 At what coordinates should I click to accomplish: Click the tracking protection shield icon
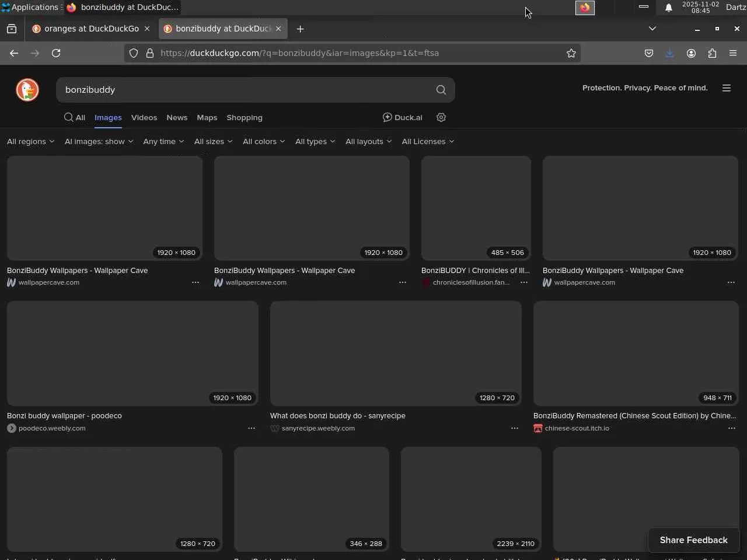click(x=134, y=53)
